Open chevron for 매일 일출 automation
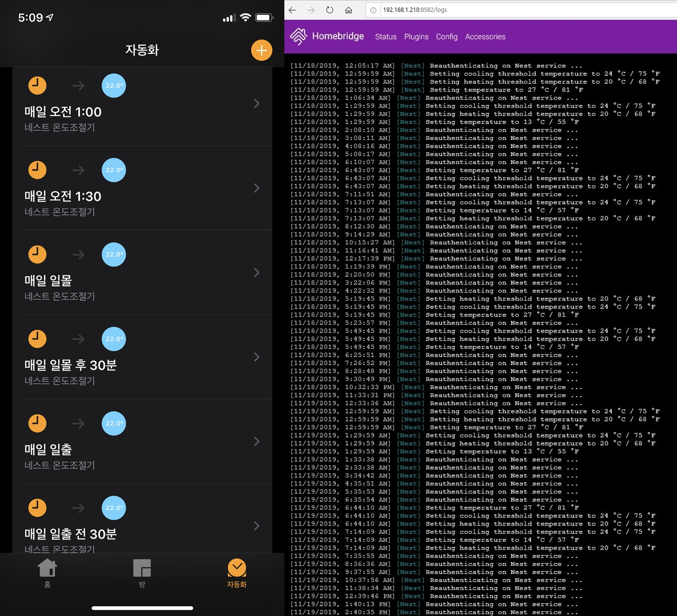This screenshot has width=677, height=616. (x=256, y=441)
